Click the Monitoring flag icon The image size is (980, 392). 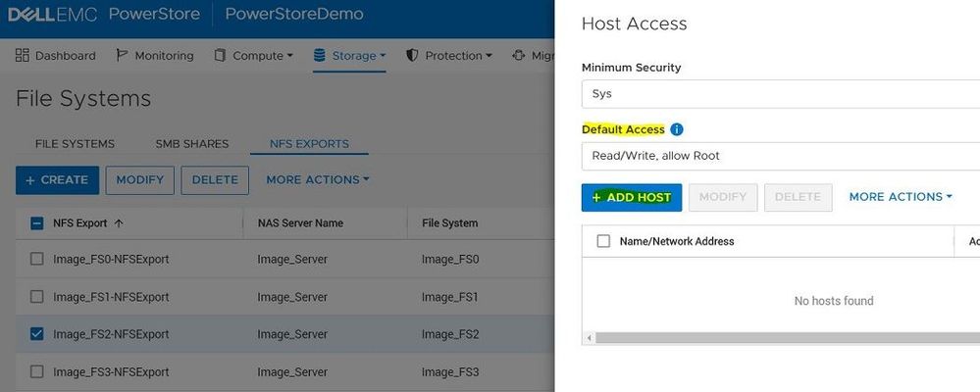point(122,56)
